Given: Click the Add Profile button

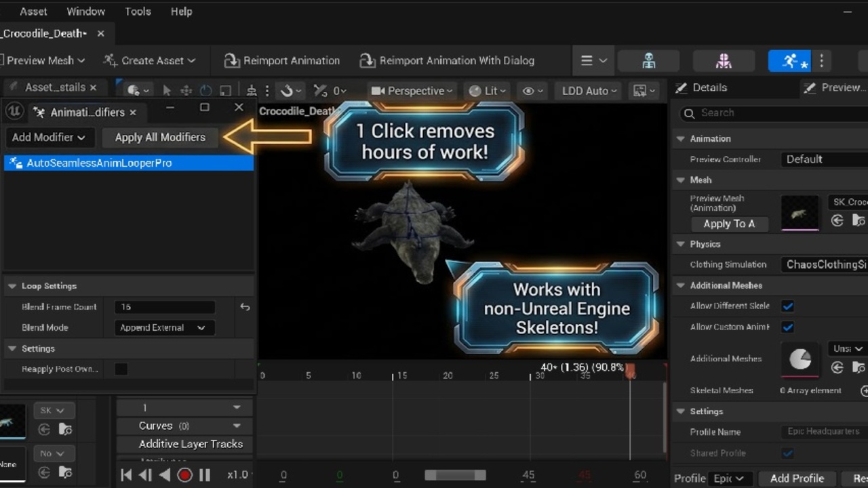Looking at the screenshot, I should tap(797, 479).
